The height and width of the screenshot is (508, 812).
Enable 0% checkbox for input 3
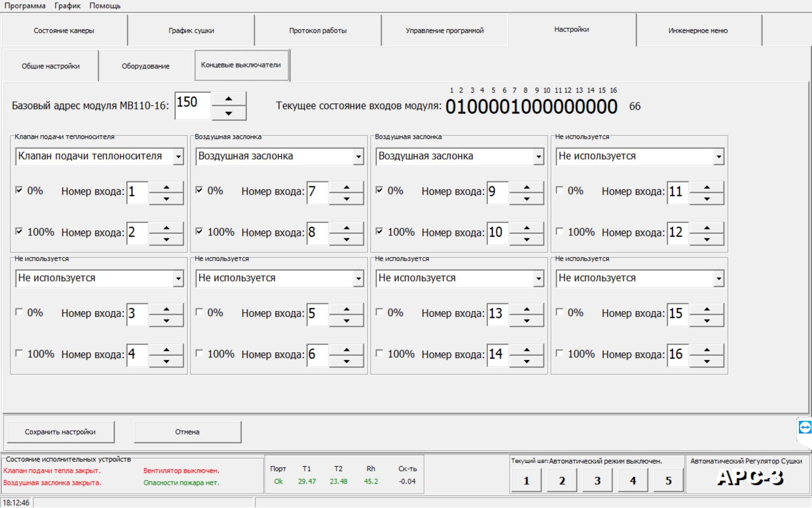[x=19, y=312]
